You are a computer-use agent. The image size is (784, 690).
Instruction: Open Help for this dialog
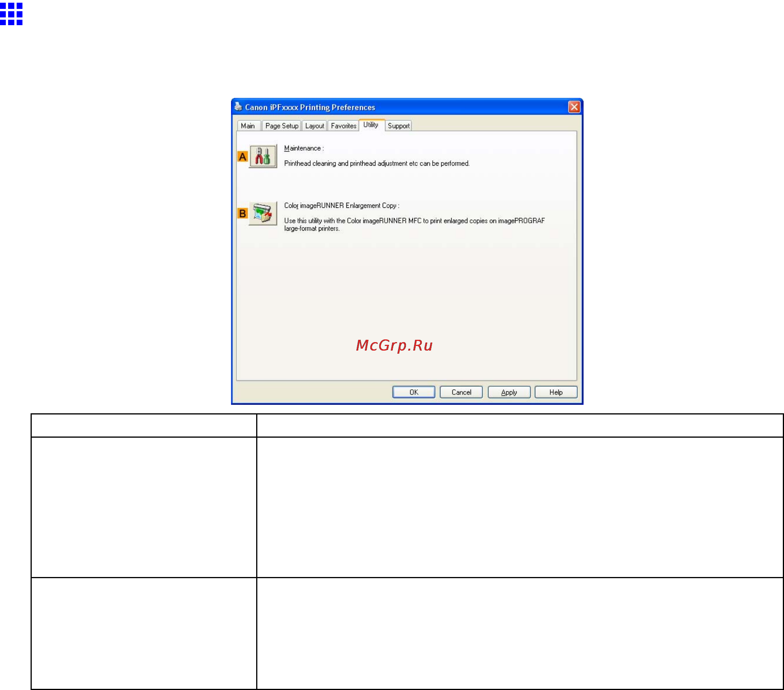[556, 392]
